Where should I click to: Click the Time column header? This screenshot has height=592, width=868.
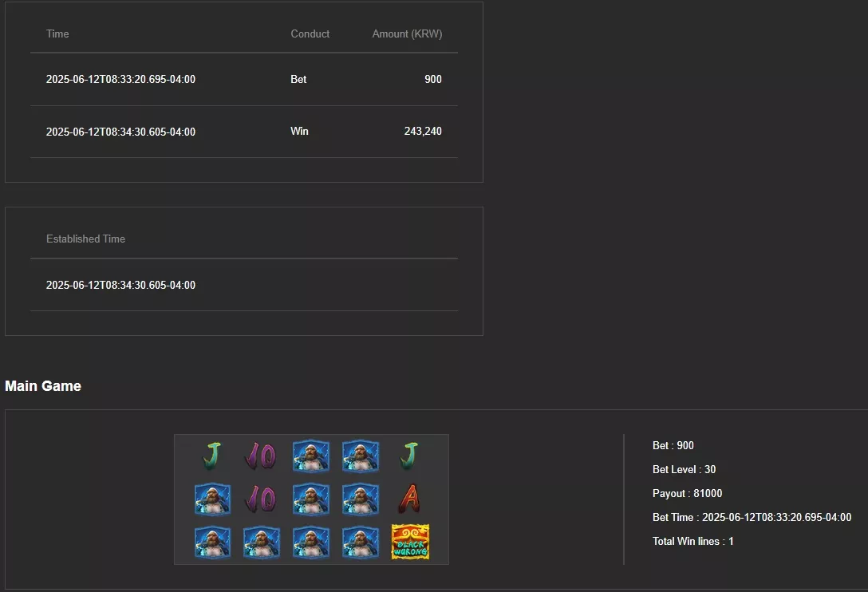[57, 34]
